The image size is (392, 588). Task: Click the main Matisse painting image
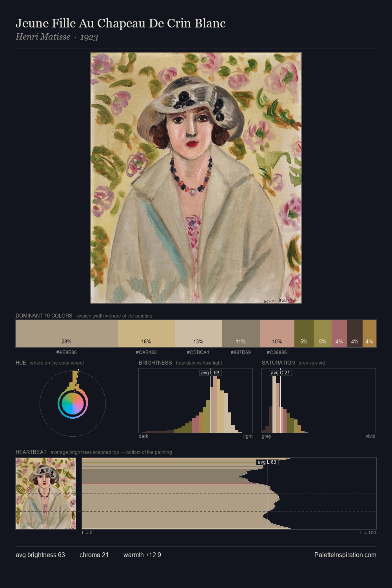point(196,178)
